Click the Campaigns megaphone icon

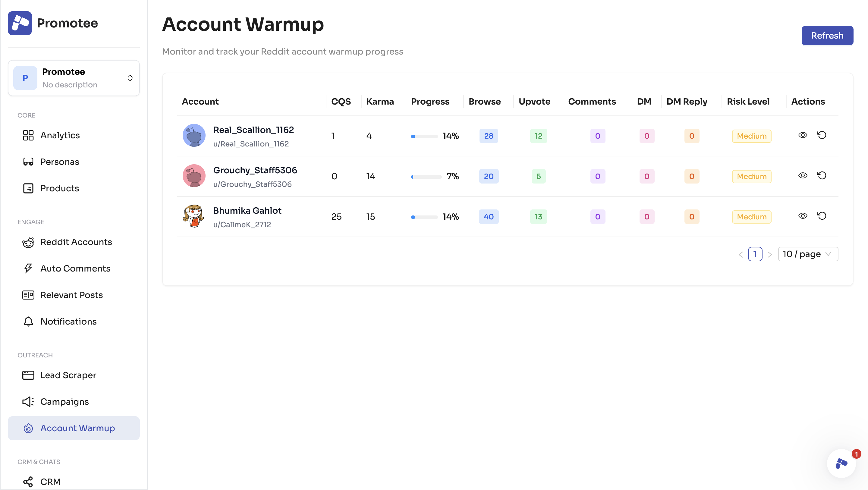[x=28, y=402]
